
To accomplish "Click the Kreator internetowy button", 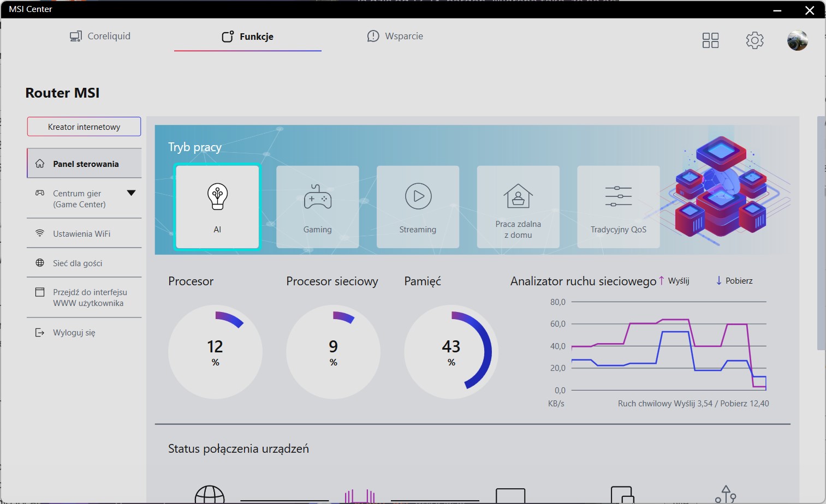I will tap(84, 127).
